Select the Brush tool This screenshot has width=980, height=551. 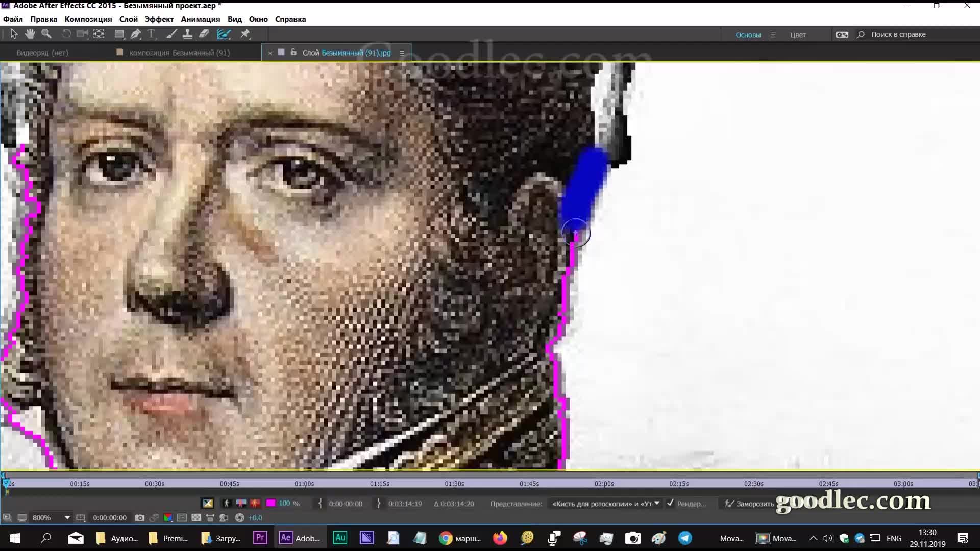pyautogui.click(x=171, y=34)
